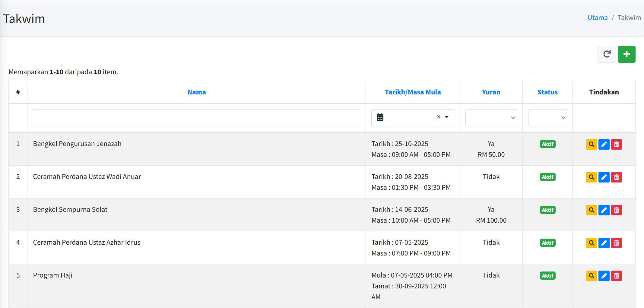644x308 pixels.
Task: Delete the Program Haji entry
Action: 616,276
